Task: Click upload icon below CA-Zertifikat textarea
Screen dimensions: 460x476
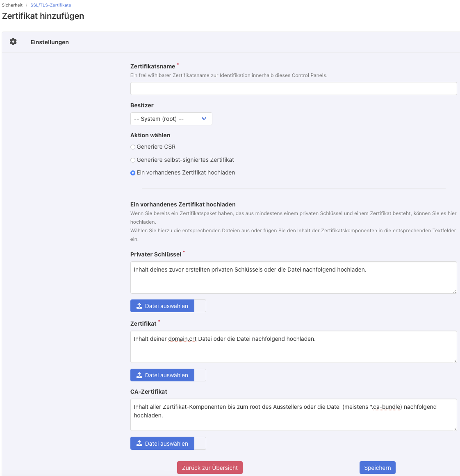Action: point(139,444)
